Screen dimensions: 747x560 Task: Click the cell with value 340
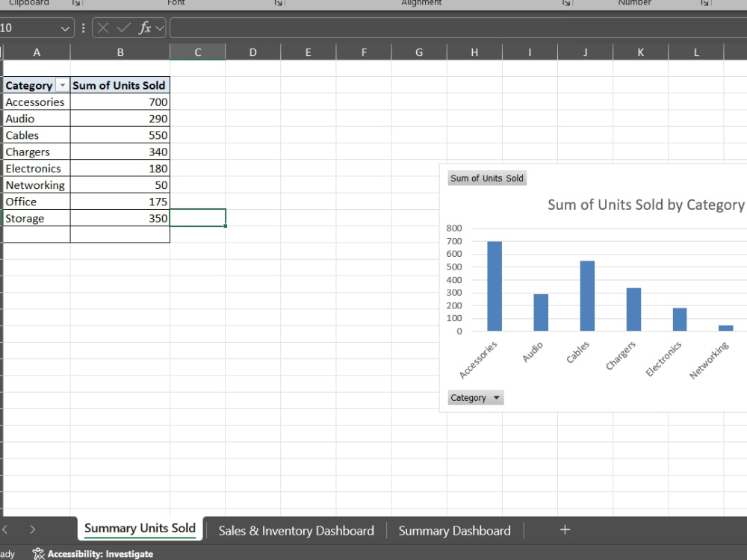tap(120, 152)
